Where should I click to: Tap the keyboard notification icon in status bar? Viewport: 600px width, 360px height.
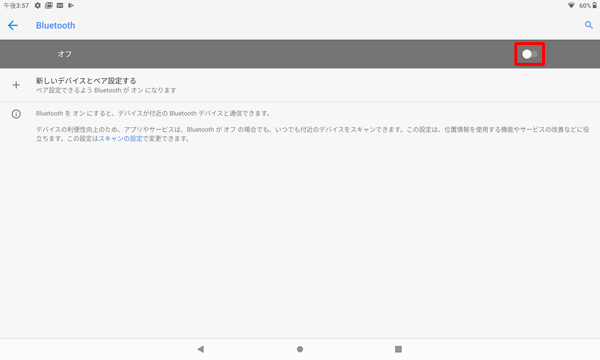pyautogui.click(x=60, y=5)
